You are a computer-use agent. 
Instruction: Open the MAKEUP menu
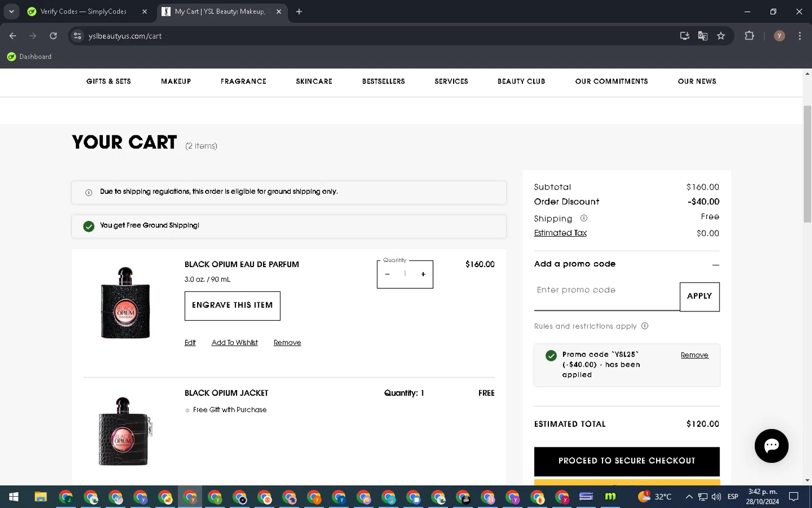click(x=176, y=81)
